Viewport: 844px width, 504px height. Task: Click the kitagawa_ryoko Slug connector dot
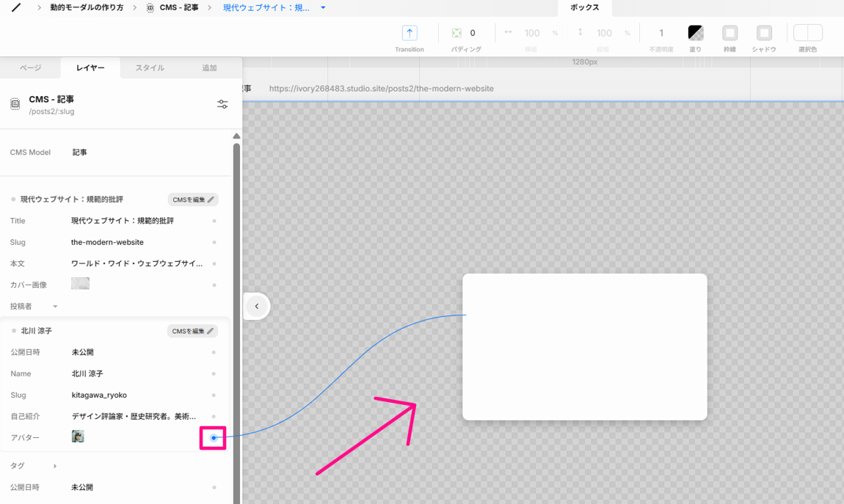[214, 395]
